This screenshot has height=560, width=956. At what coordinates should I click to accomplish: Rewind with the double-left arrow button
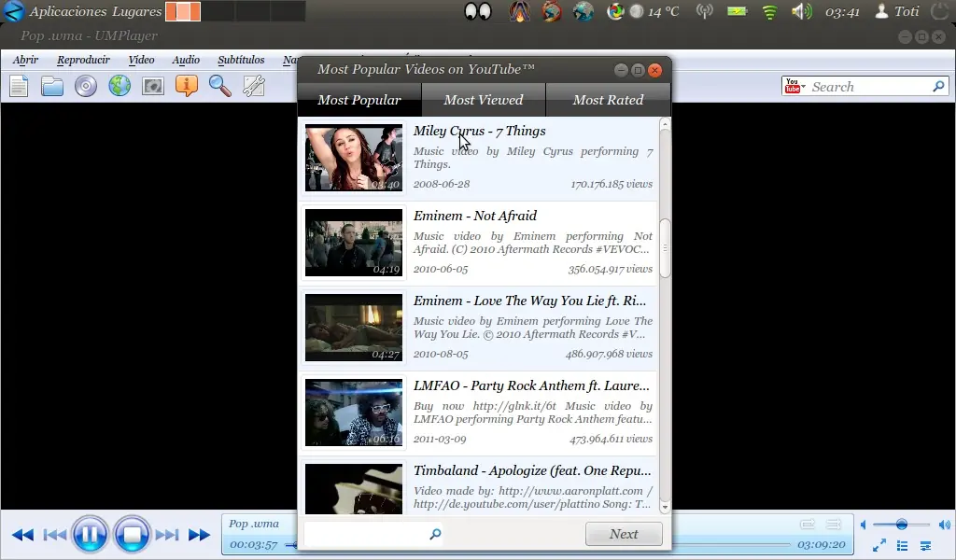tap(22, 535)
